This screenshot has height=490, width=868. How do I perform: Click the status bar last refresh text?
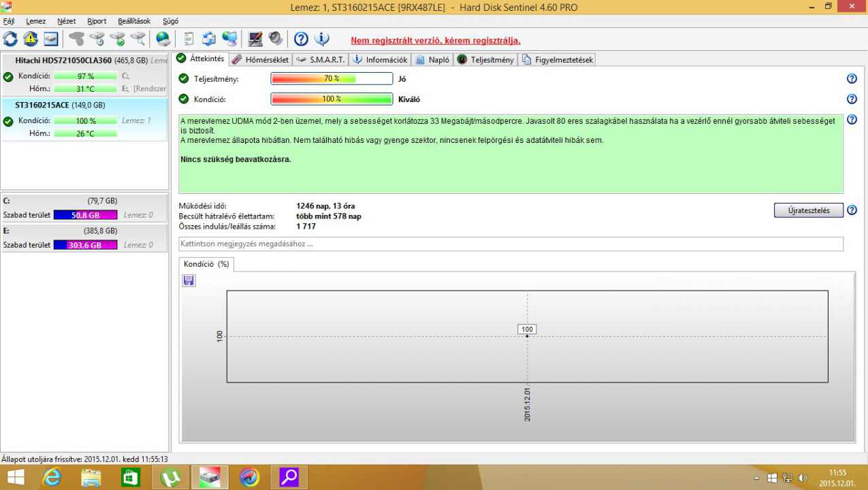84,459
